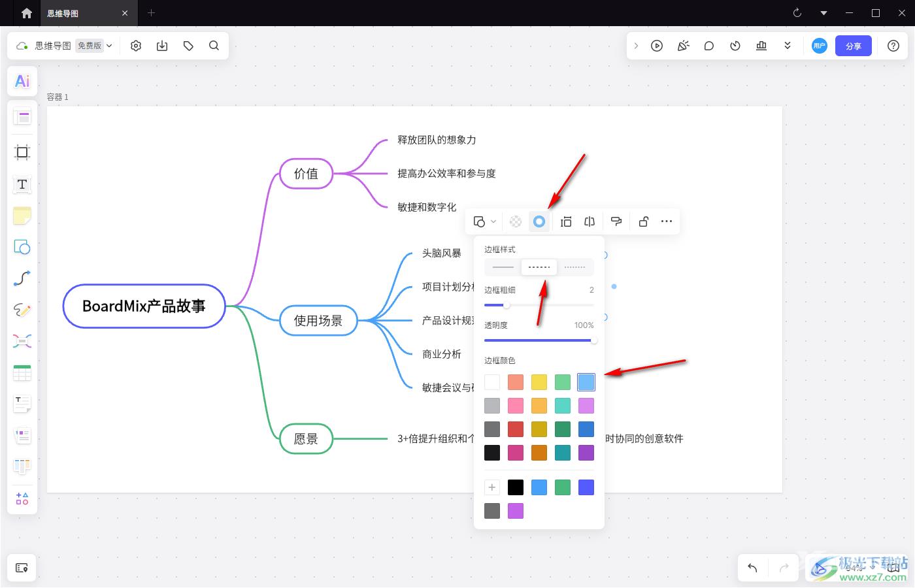Select the 使用场景 node
915x588 pixels.
(318, 321)
